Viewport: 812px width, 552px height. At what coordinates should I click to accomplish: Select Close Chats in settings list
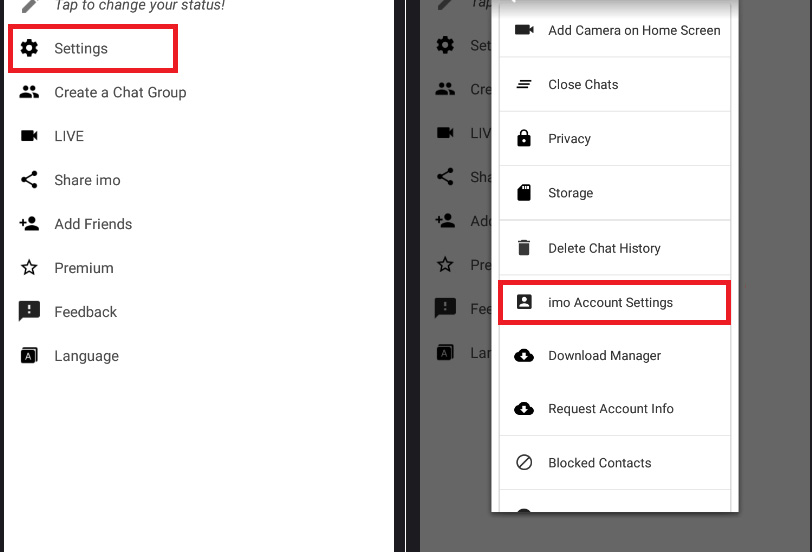[615, 84]
